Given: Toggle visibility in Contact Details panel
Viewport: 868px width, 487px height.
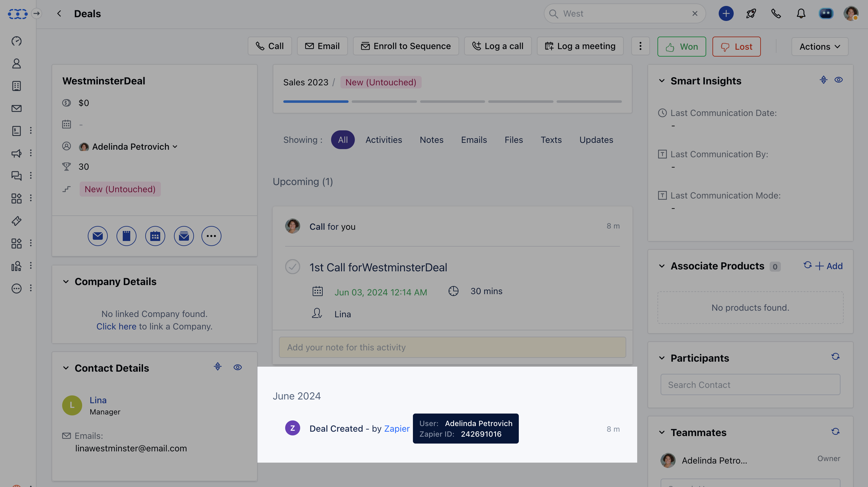Looking at the screenshot, I should 238,367.
